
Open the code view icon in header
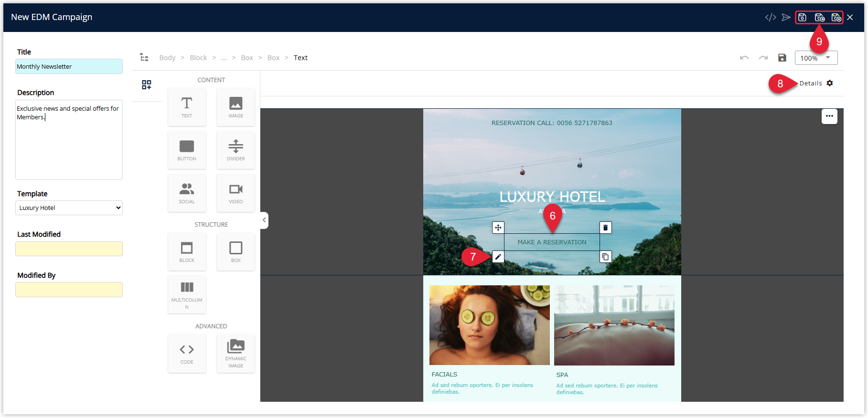770,18
